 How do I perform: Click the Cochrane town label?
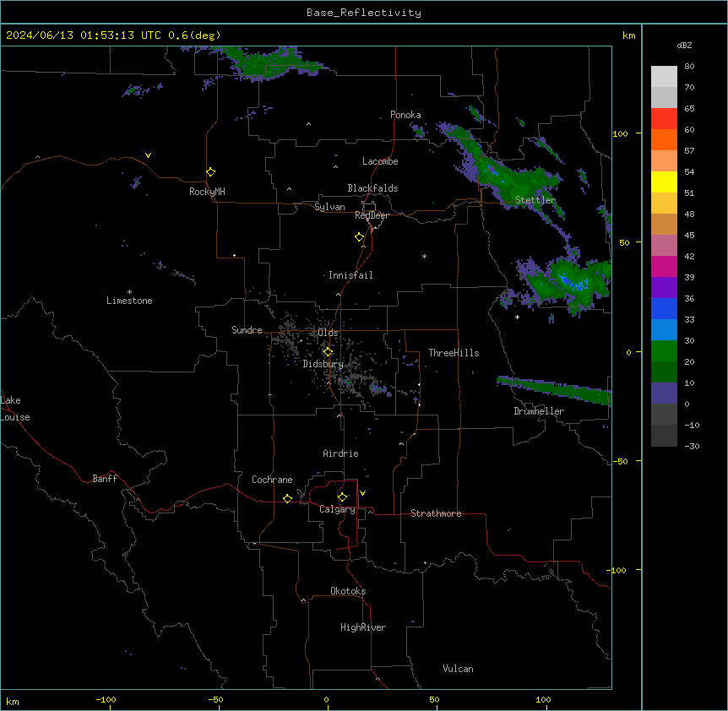coord(272,480)
